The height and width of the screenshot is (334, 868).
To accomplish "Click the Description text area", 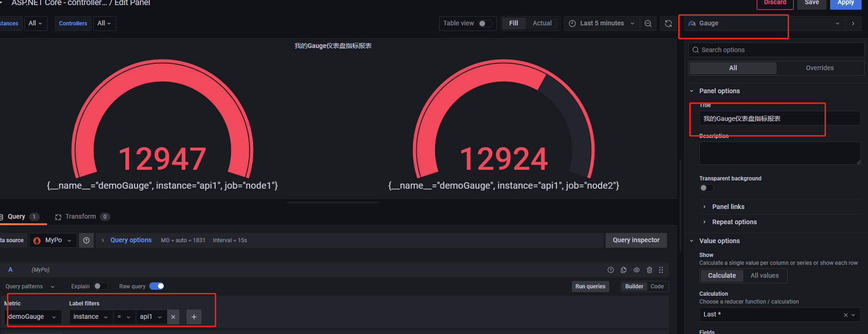I will pos(780,153).
